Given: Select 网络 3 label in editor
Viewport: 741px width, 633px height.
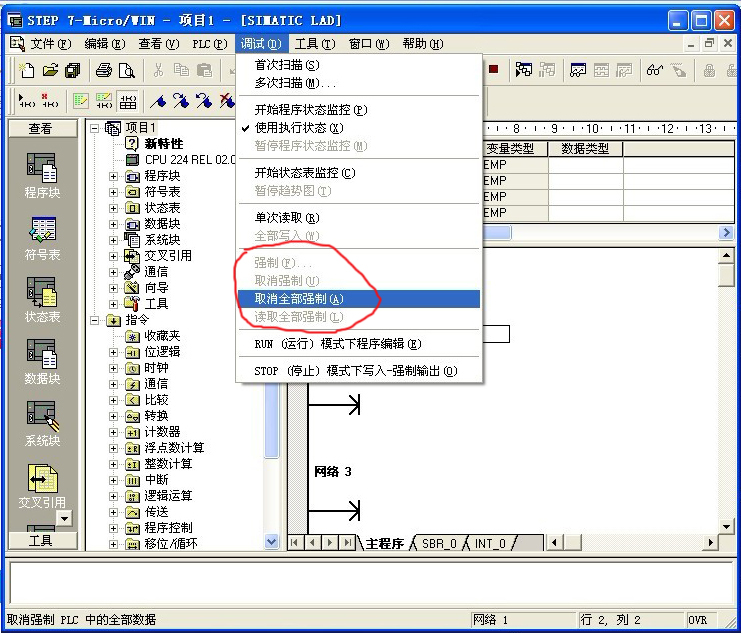Looking at the screenshot, I should 333,471.
